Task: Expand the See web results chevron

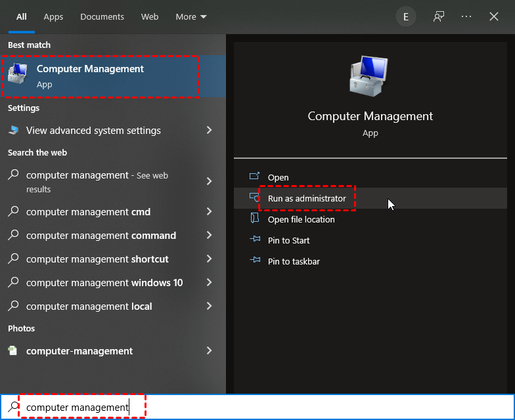Action: point(209,181)
